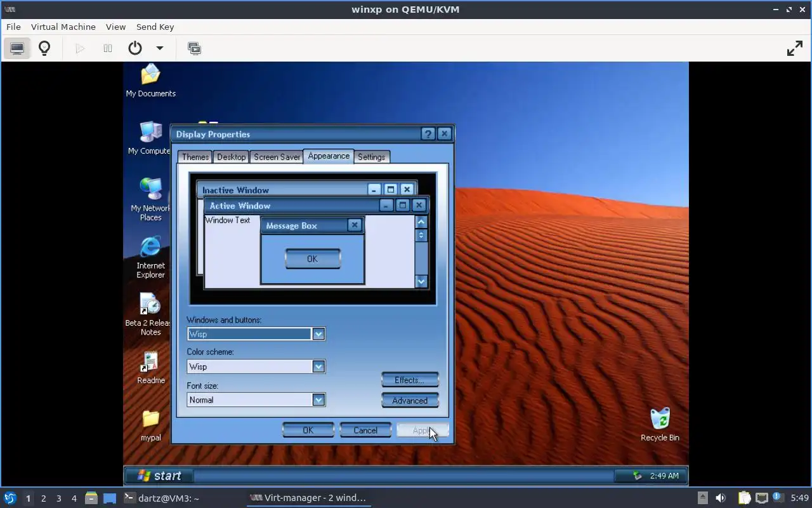Click the Run virtual machine play icon
Screen dimensions: 812x508
pyautogui.click(x=80, y=48)
